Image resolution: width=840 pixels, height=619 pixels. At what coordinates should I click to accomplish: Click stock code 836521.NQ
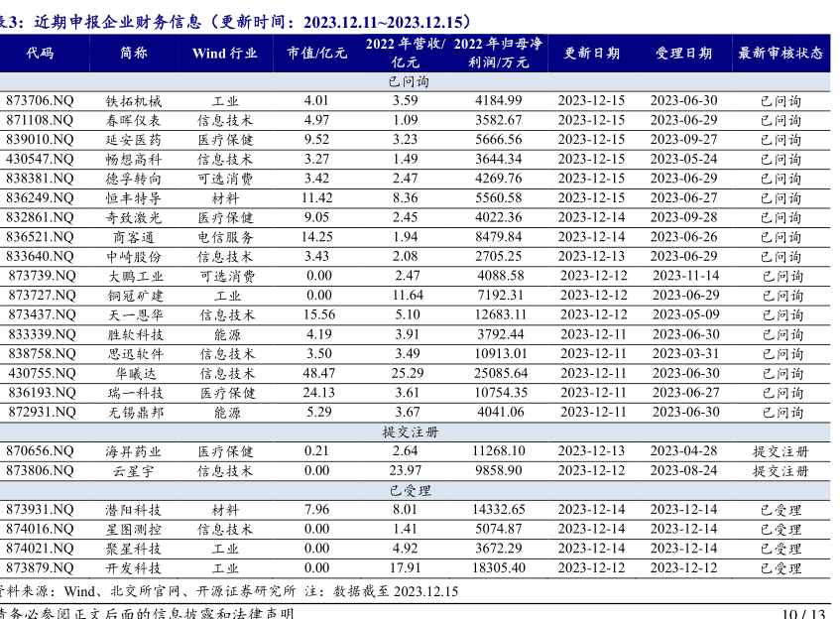pyautogui.click(x=40, y=237)
